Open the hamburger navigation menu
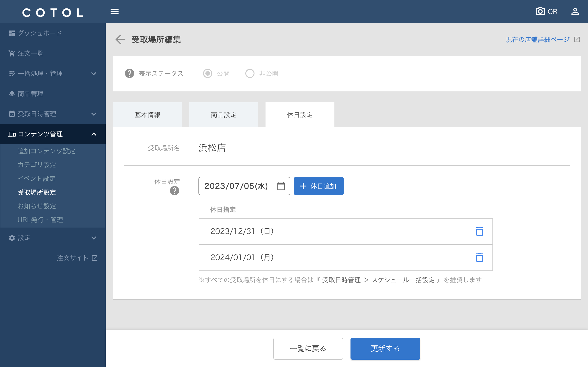The image size is (588, 367). [114, 11]
